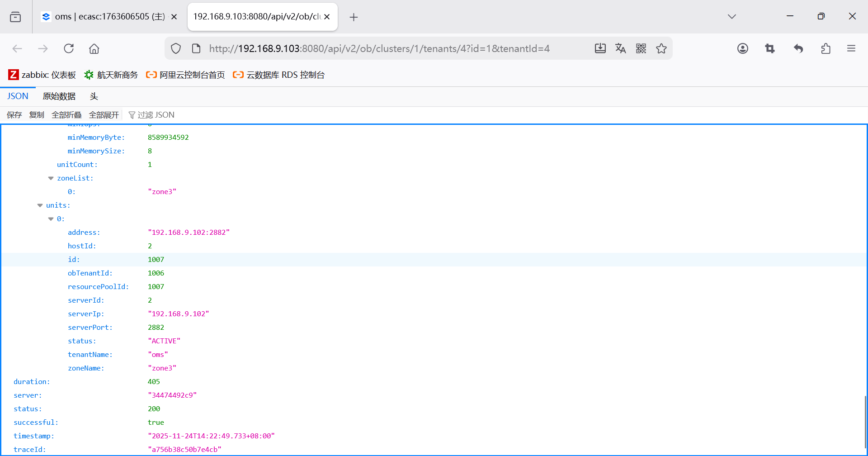
Task: Switch to the 原始数据 tab
Action: 59,96
